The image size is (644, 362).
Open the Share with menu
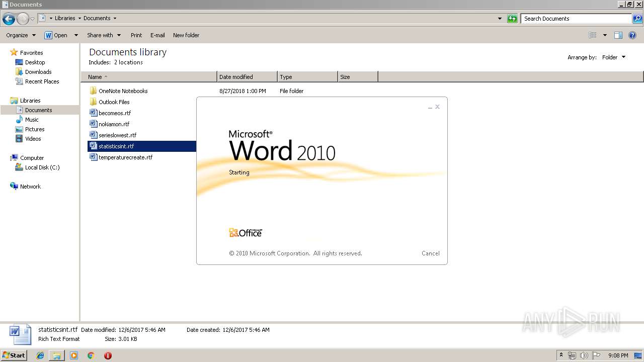coord(104,35)
